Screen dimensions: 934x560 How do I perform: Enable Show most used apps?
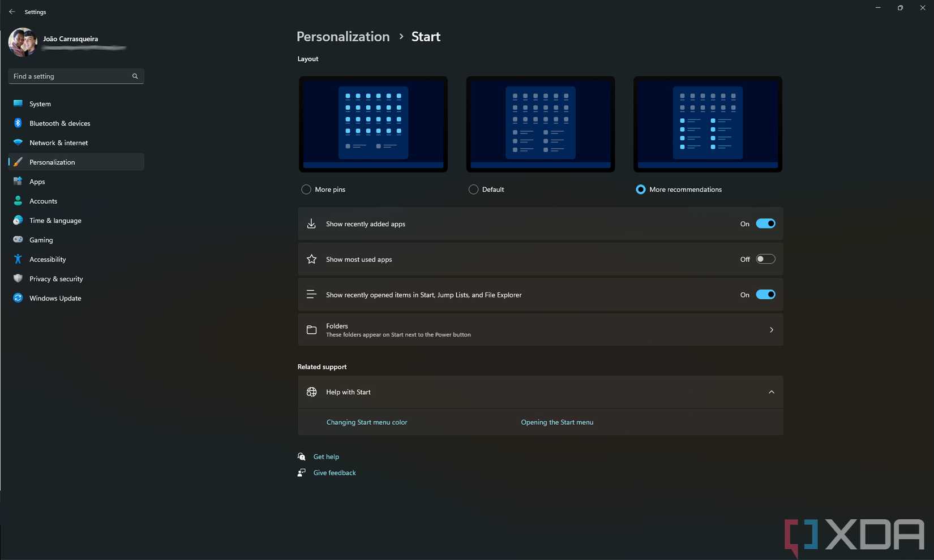point(766,259)
